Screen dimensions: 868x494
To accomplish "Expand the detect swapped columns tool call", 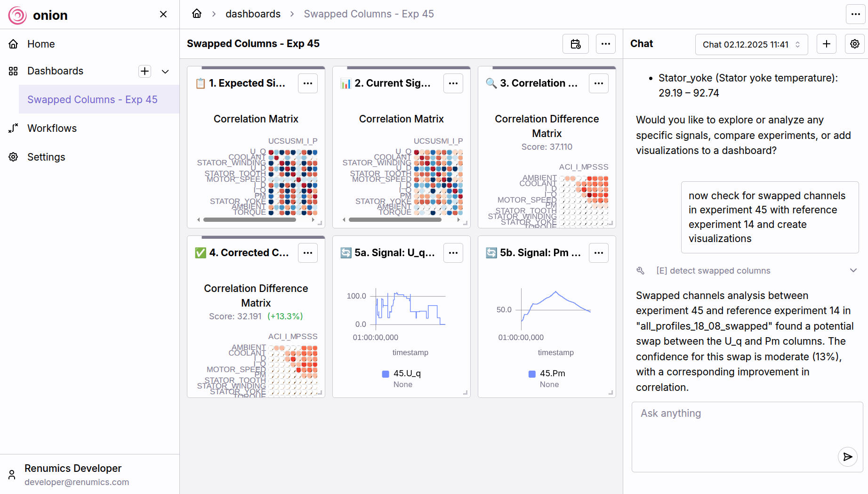I will point(853,270).
